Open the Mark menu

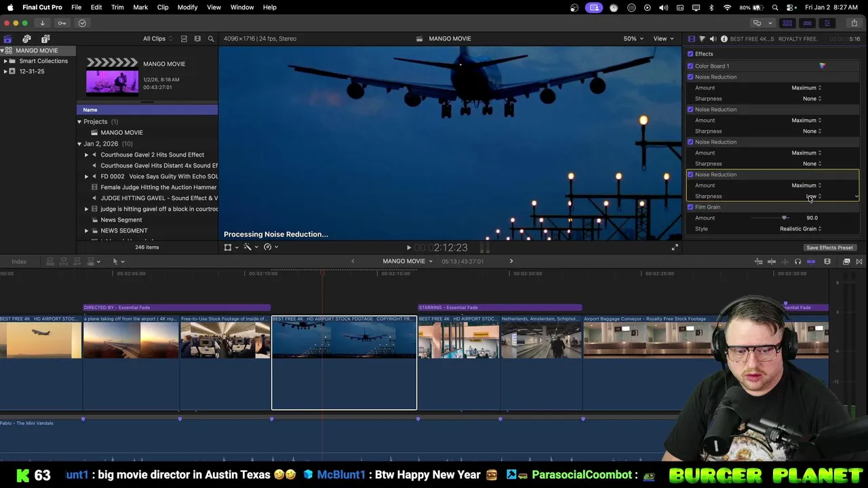[x=140, y=7]
